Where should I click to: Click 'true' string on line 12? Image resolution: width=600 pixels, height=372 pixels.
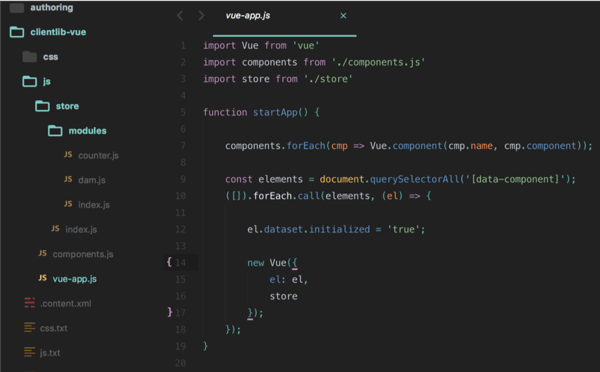tap(403, 230)
